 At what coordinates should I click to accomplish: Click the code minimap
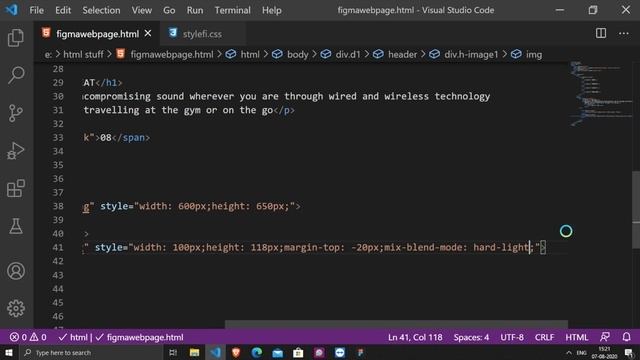(600, 94)
